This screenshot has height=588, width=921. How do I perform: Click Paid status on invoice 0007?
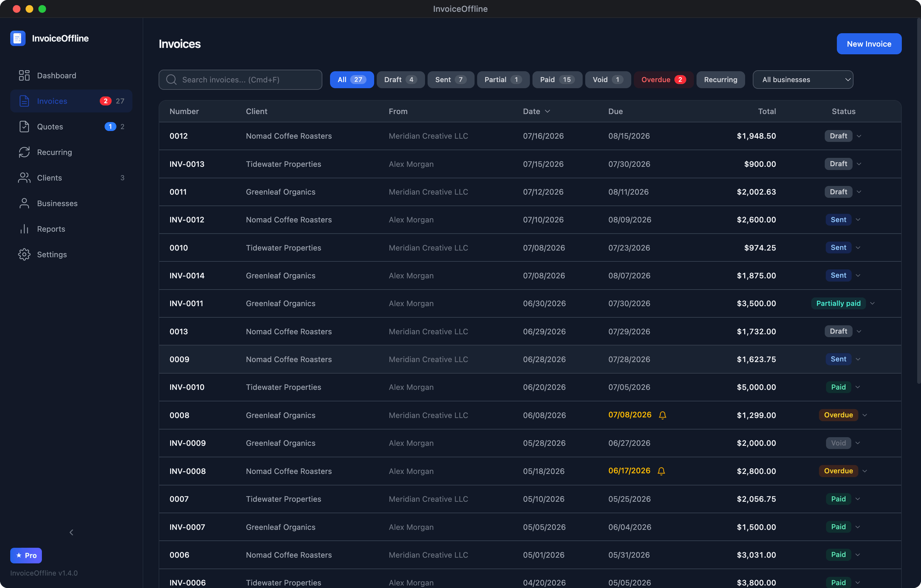point(838,499)
